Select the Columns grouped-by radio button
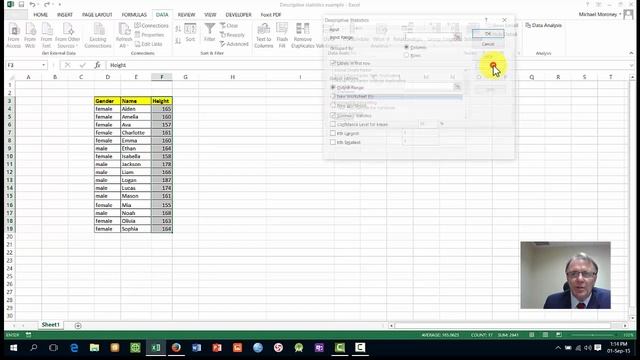The image size is (640, 360). (407, 47)
